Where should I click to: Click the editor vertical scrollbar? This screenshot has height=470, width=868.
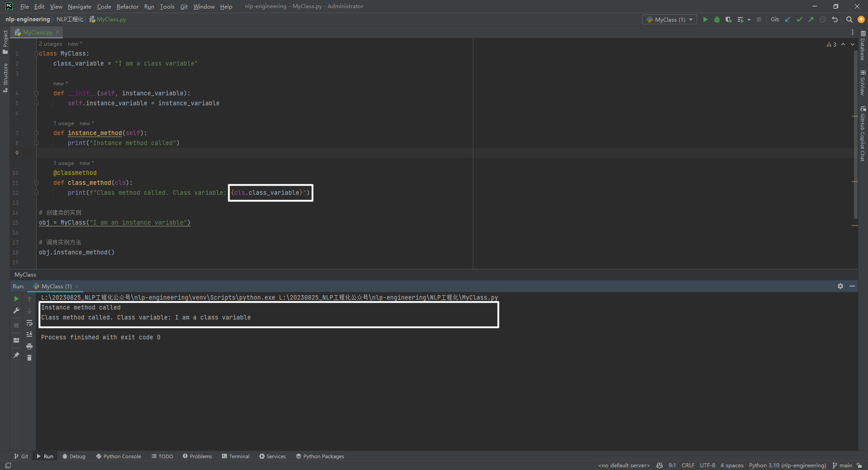coord(855,136)
